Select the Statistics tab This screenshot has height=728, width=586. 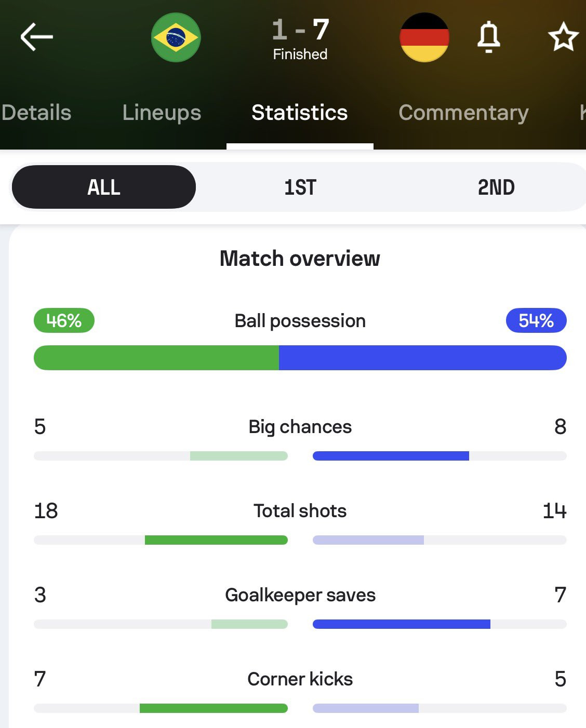[300, 113]
